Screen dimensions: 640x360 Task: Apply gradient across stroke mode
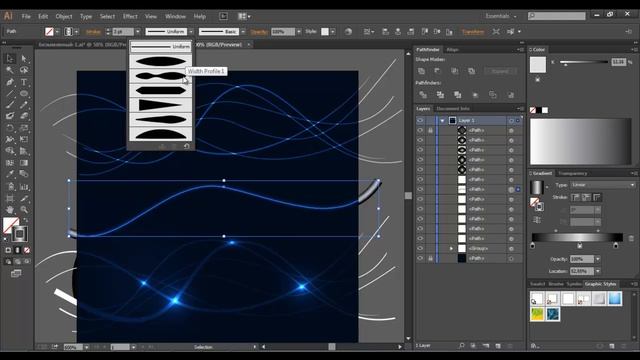point(597,198)
